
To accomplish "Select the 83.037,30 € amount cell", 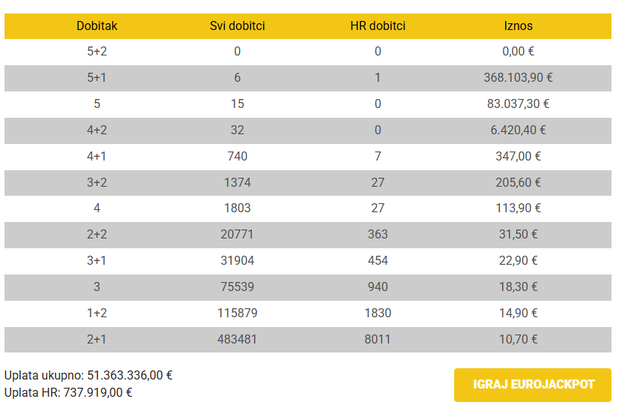I will pyautogui.click(x=519, y=103).
